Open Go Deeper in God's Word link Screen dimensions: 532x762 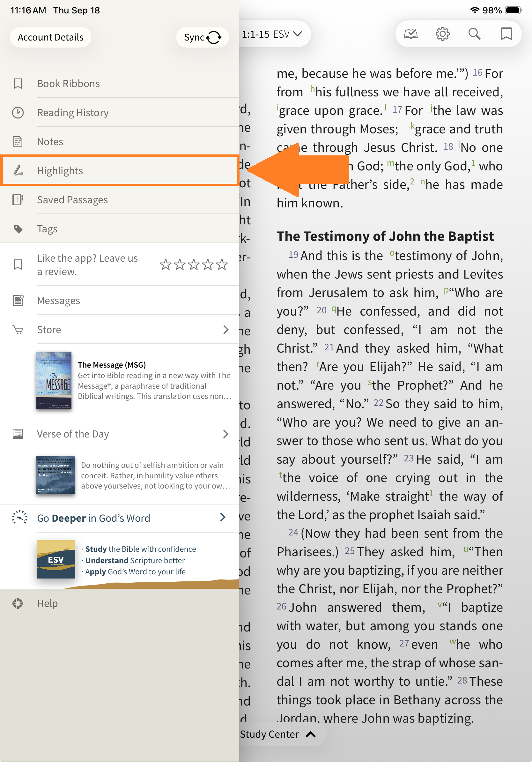click(x=93, y=518)
